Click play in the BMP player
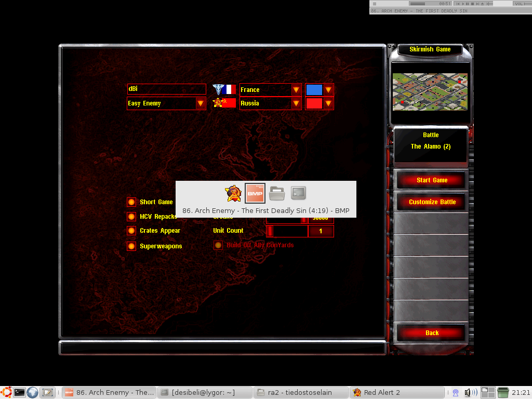Viewport: 532px width, 399px height. click(x=463, y=4)
